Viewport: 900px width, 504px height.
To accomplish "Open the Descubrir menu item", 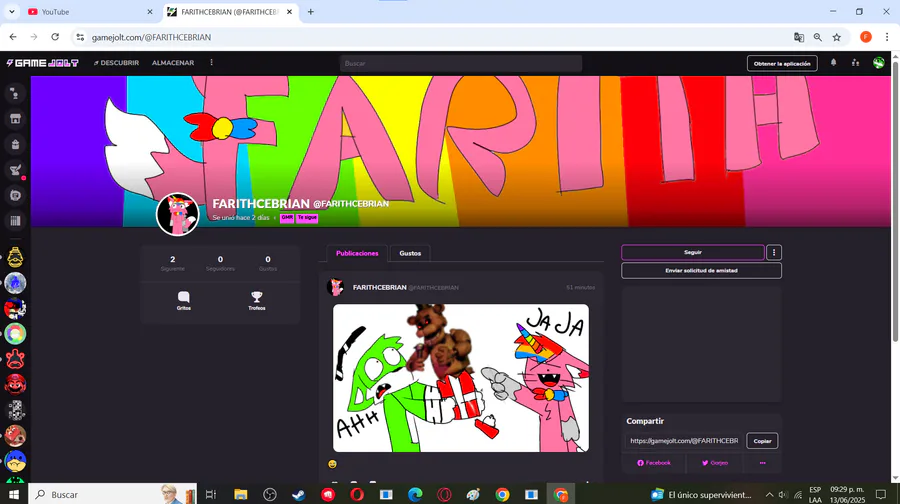I will (117, 63).
